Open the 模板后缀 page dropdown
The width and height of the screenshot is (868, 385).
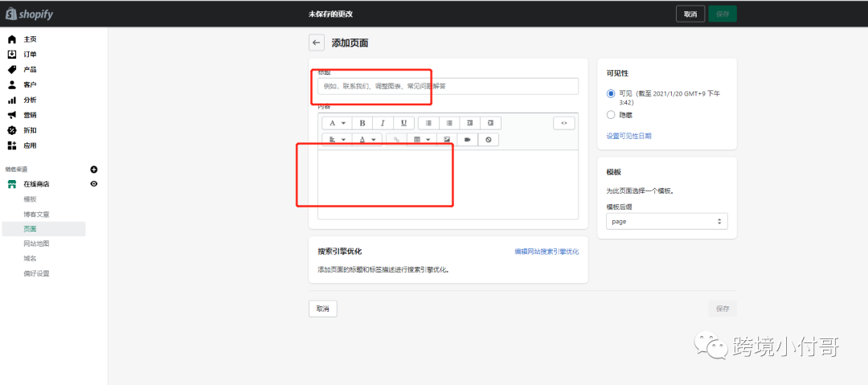point(667,221)
